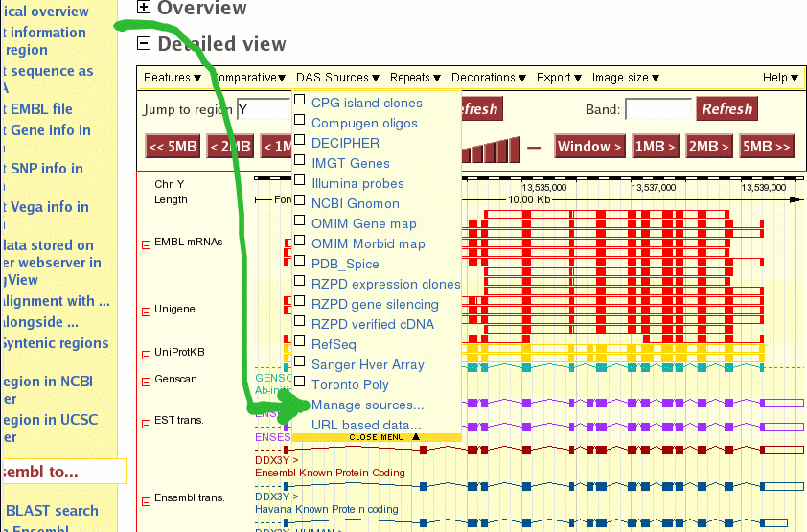Click the zoom-out minus icon

click(x=534, y=148)
